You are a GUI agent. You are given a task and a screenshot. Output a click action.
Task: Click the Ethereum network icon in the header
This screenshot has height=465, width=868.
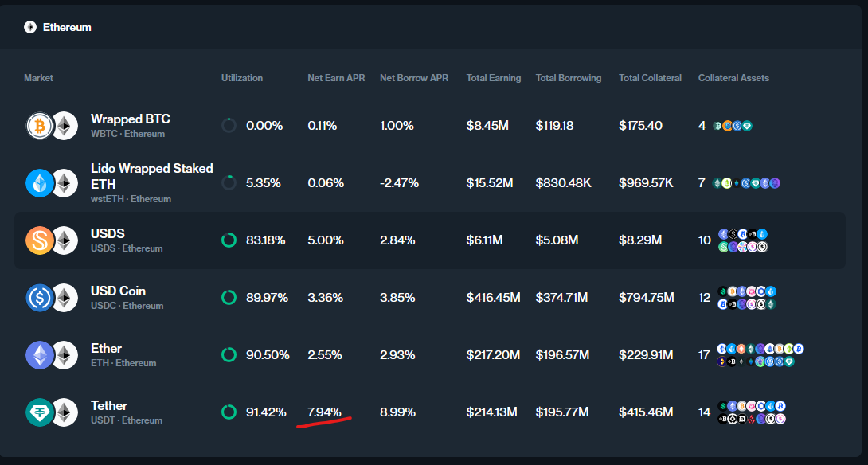[x=29, y=26]
